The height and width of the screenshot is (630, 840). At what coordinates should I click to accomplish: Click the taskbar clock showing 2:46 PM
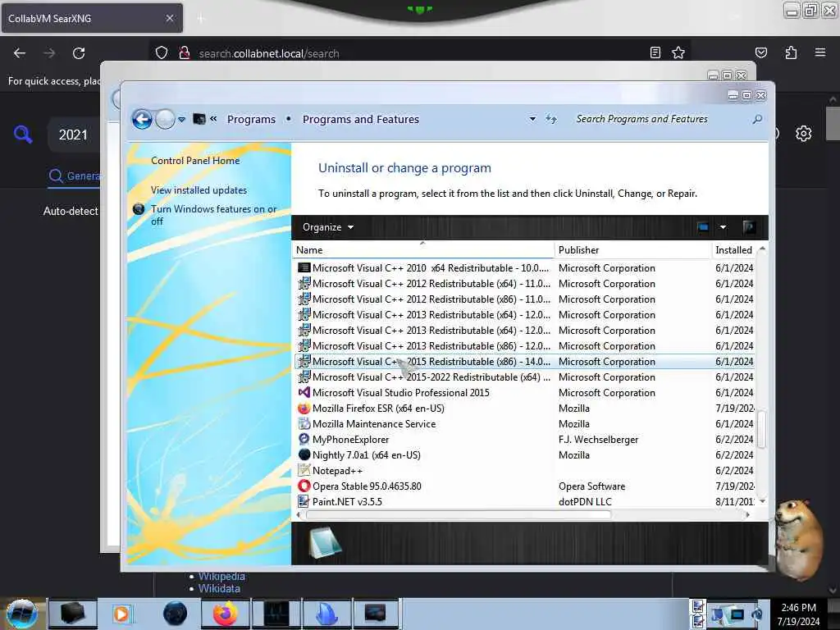pyautogui.click(x=798, y=614)
